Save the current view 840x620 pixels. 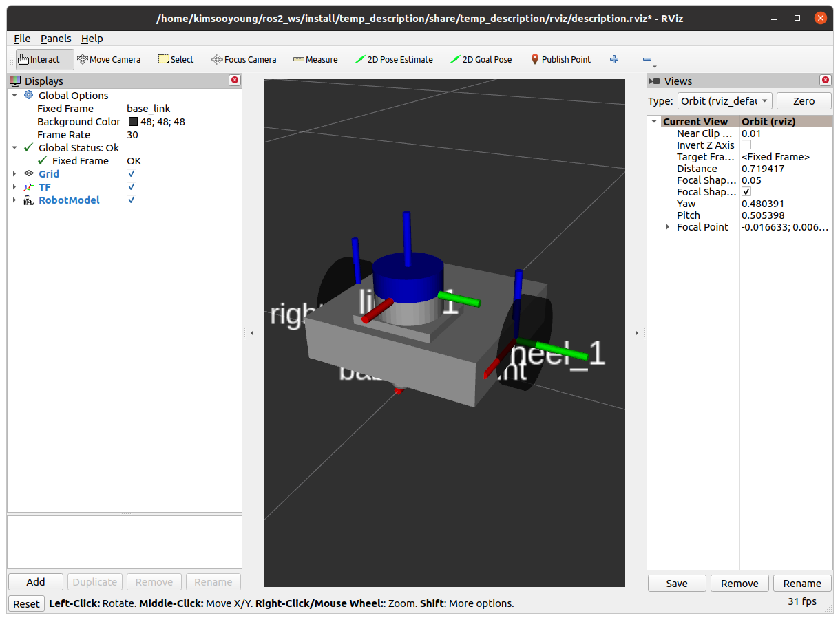(x=677, y=584)
